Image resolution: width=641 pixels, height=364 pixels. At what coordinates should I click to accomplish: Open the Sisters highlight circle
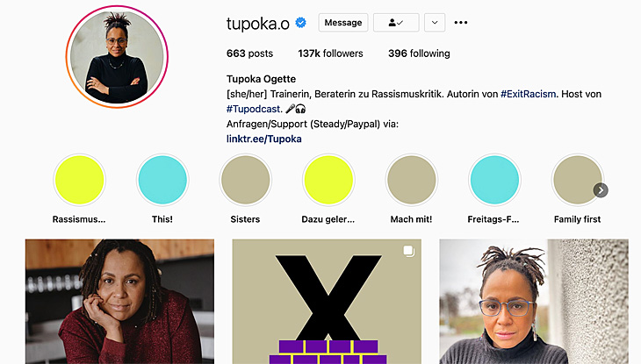245,180
